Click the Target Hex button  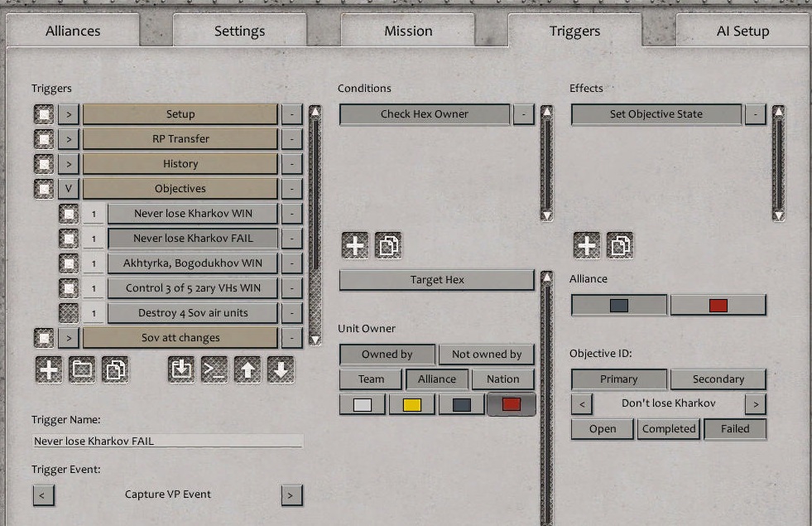click(x=436, y=280)
